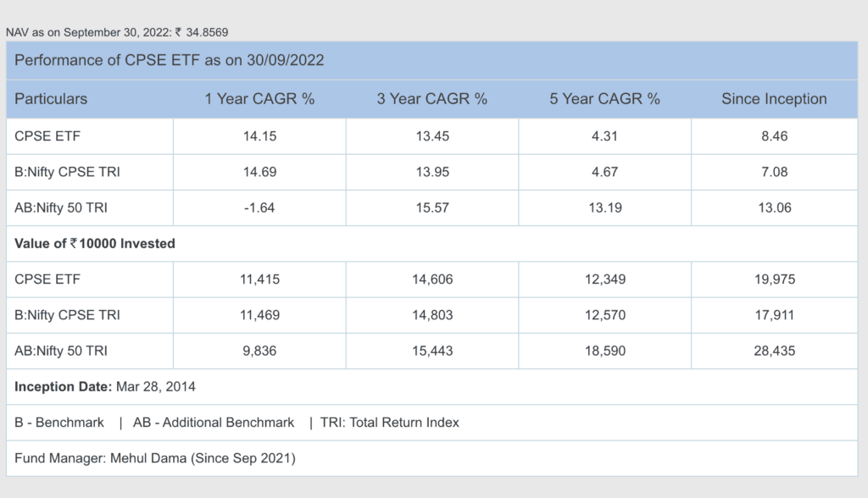This screenshot has width=868, height=498.
Task: Click the invested value 12,349
Action: click(x=605, y=279)
